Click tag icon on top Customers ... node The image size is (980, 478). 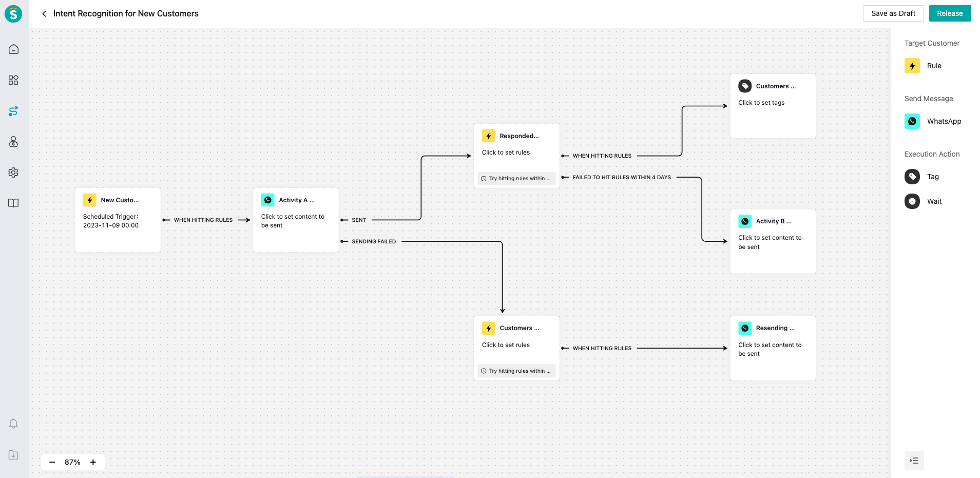click(745, 86)
